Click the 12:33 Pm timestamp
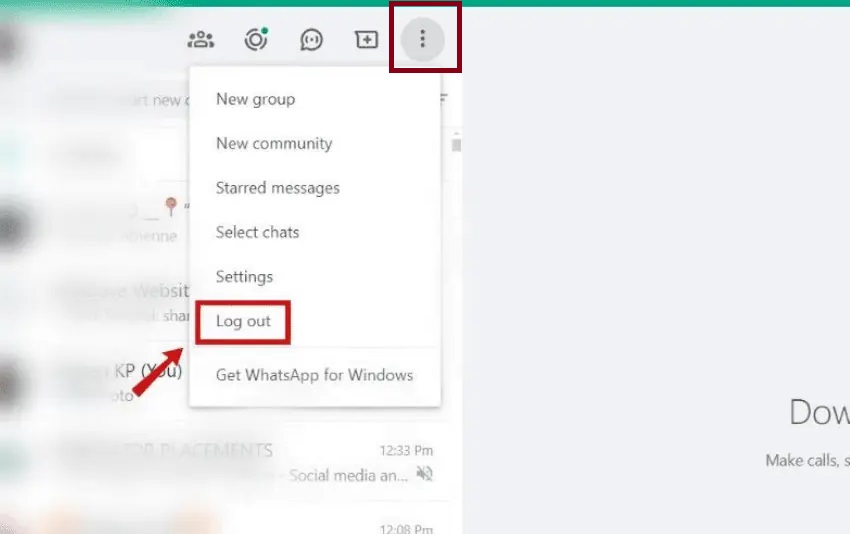Viewport: 850px width, 534px height. coord(406,451)
